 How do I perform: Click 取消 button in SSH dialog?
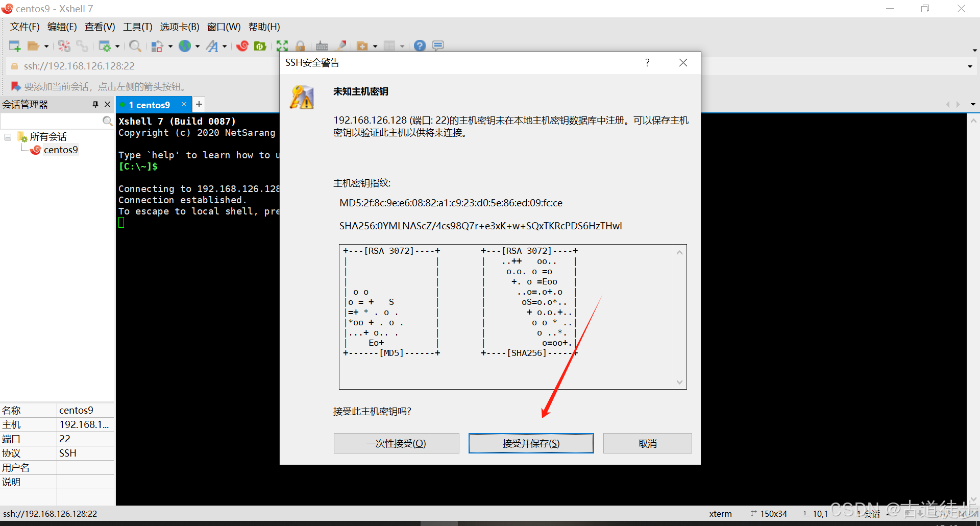click(x=647, y=443)
